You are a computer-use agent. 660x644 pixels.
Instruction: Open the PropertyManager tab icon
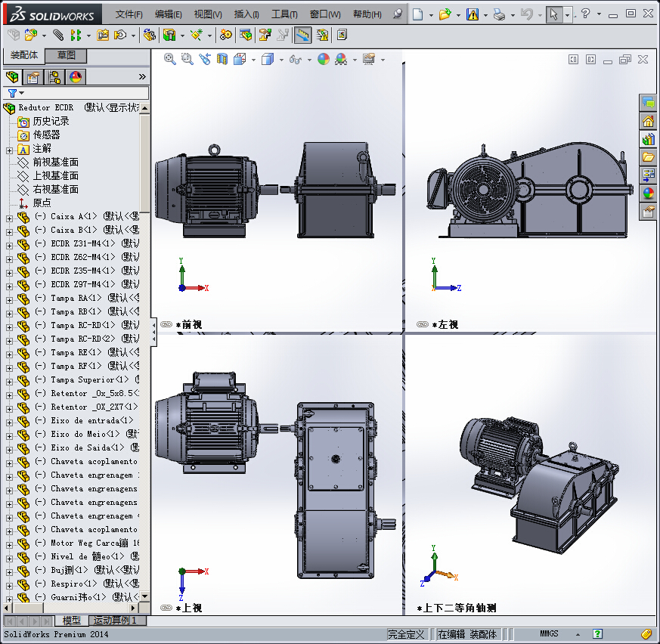pos(33,77)
